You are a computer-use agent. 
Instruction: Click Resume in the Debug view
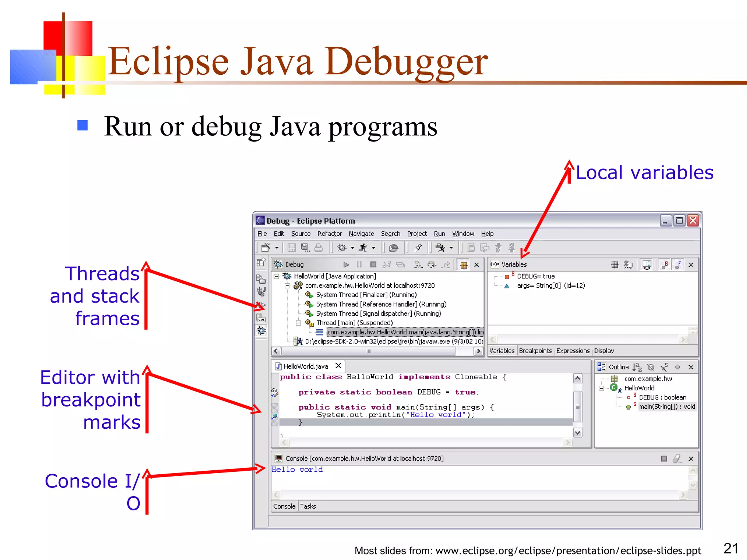346,265
